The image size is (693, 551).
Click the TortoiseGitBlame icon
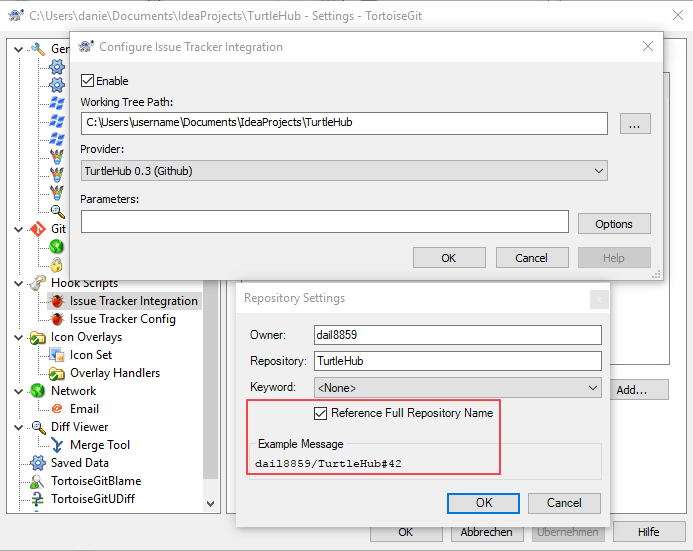(38, 481)
